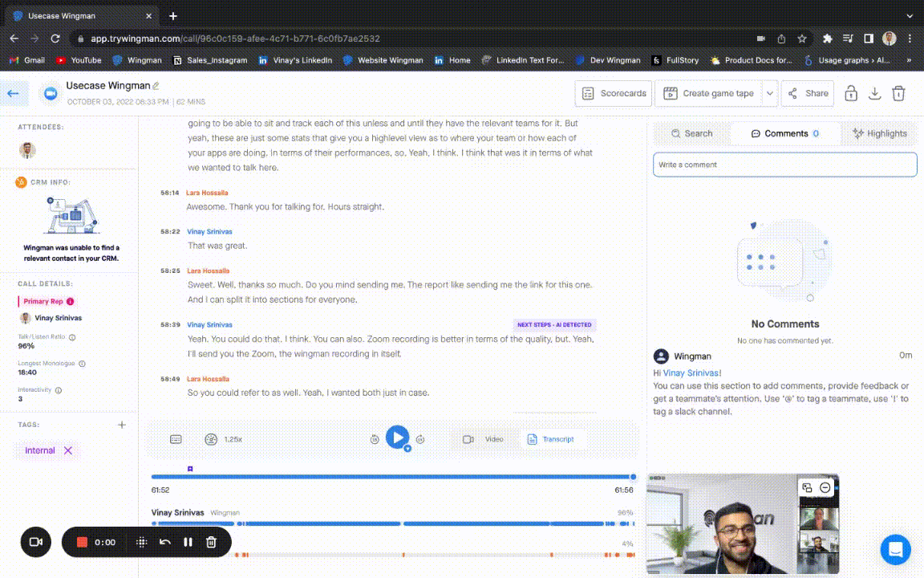Minimize the video preview thumbnail
This screenshot has height=578, width=924.
(x=825, y=488)
